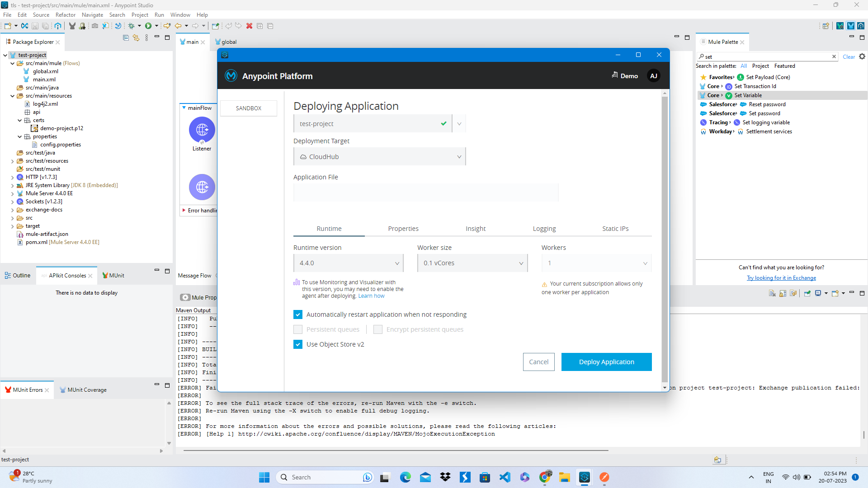This screenshot has width=868, height=488.
Task: Check the Encrypt persistent queues checkbox
Action: coord(378,329)
